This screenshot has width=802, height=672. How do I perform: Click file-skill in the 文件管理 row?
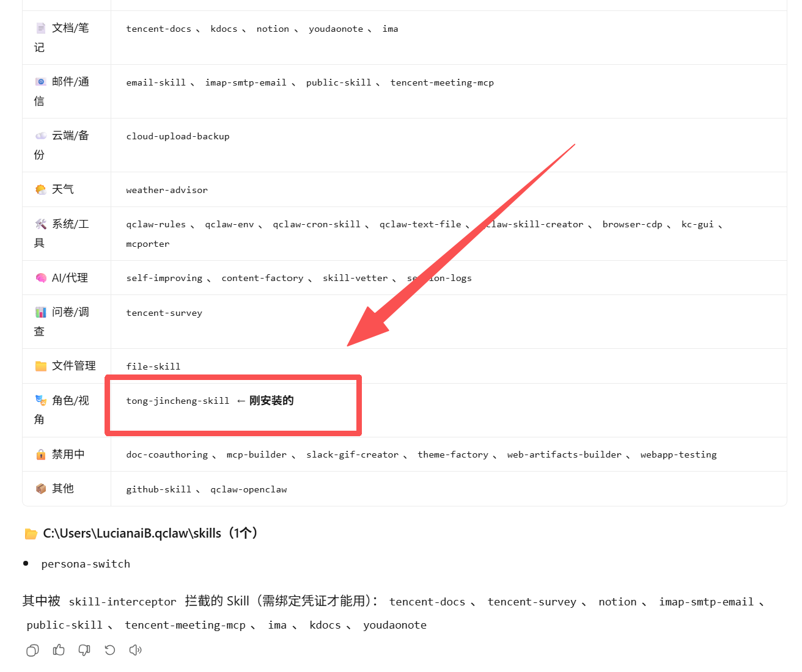[x=153, y=367]
